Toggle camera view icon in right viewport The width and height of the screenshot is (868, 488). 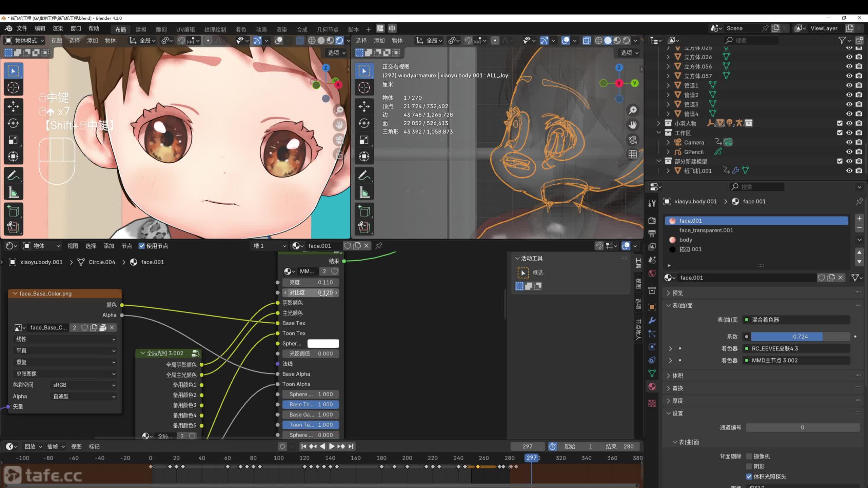633,140
